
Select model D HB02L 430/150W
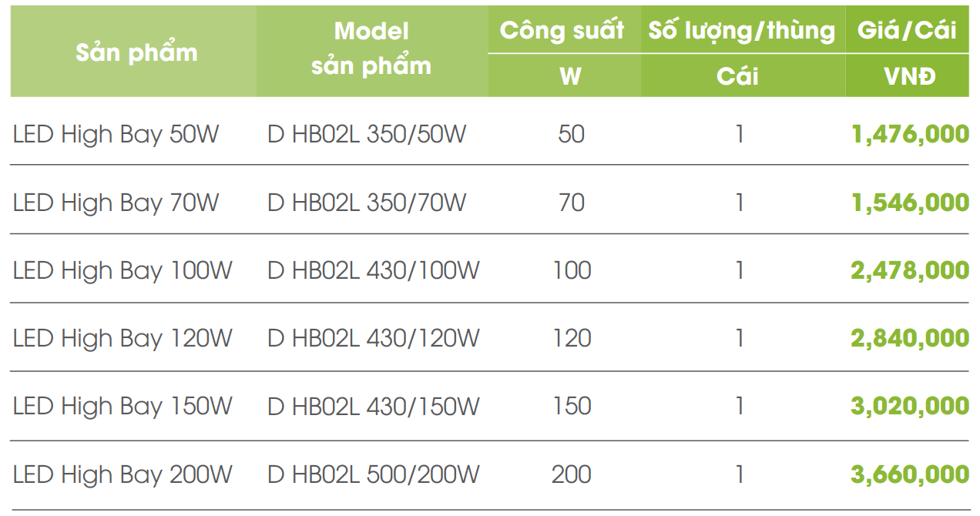pyautogui.click(x=374, y=406)
